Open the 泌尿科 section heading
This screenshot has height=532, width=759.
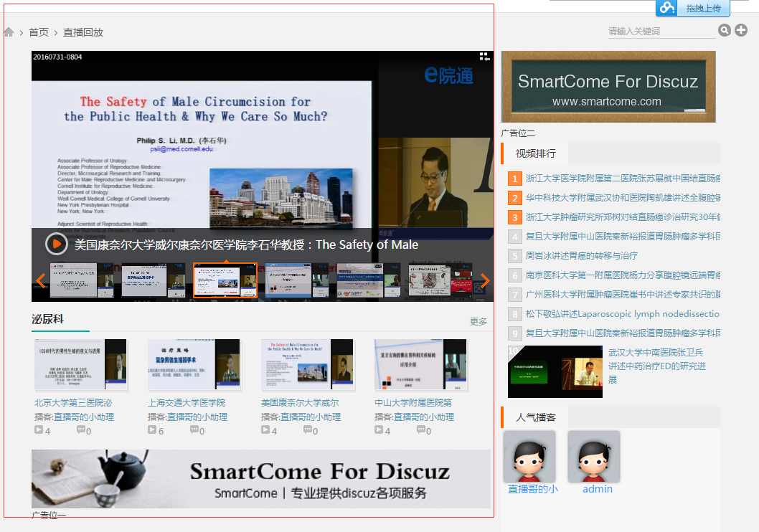point(47,319)
